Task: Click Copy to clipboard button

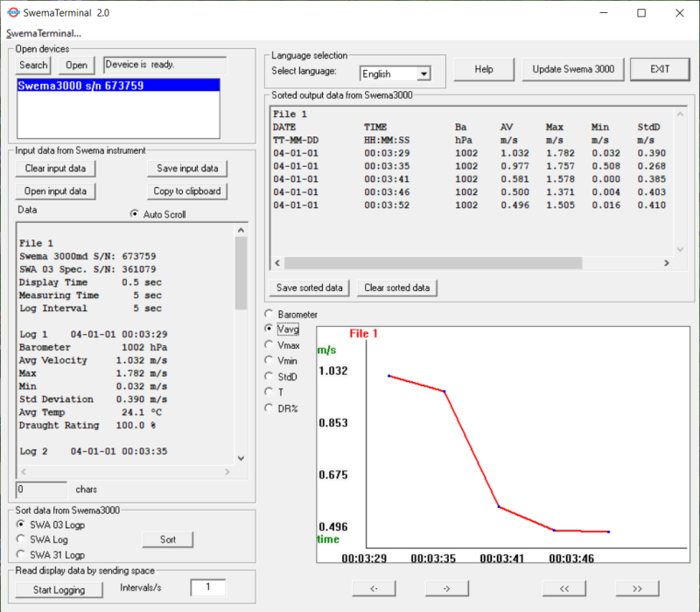Action: (187, 191)
